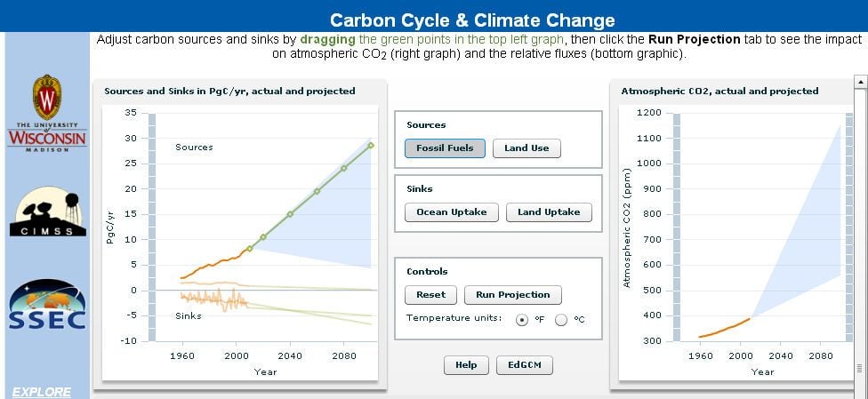Set temperature units to Fahrenheit

(521, 320)
